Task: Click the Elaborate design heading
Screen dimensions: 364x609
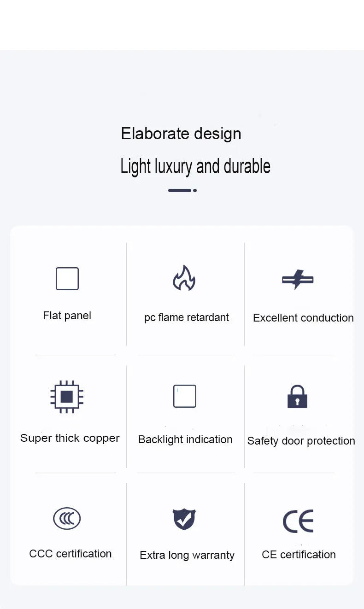Action: [181, 134]
